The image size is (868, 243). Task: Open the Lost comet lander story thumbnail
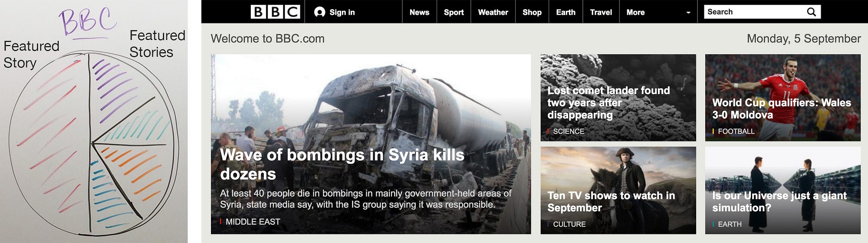618,98
